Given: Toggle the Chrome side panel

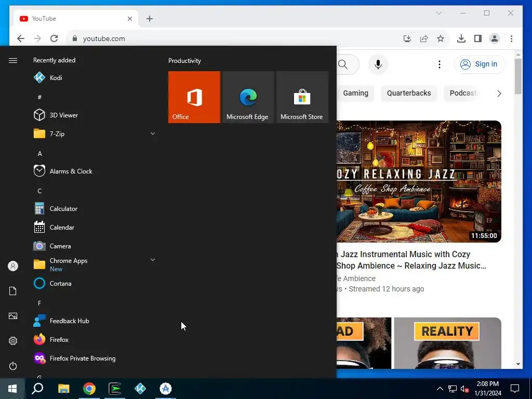Looking at the screenshot, I should [478, 38].
